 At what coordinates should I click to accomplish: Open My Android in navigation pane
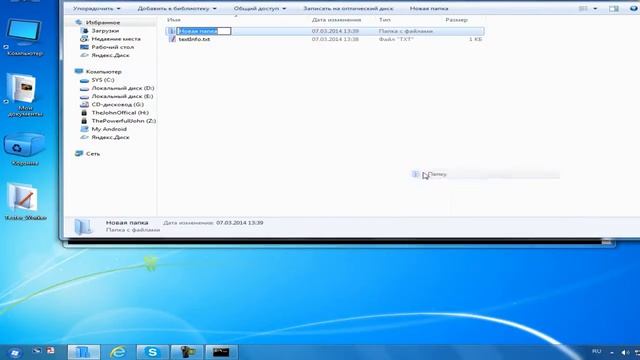(x=109, y=129)
